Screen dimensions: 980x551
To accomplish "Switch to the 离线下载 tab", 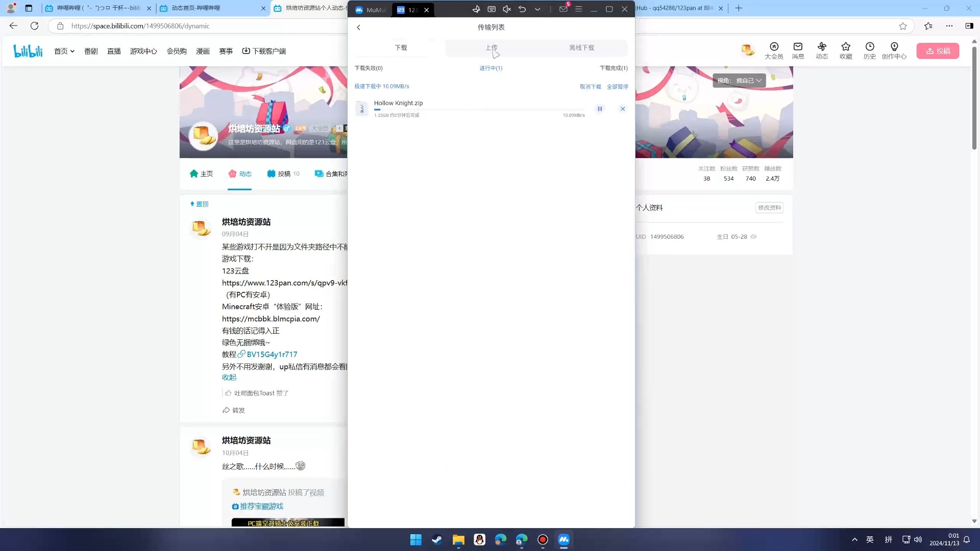I will click(x=581, y=48).
